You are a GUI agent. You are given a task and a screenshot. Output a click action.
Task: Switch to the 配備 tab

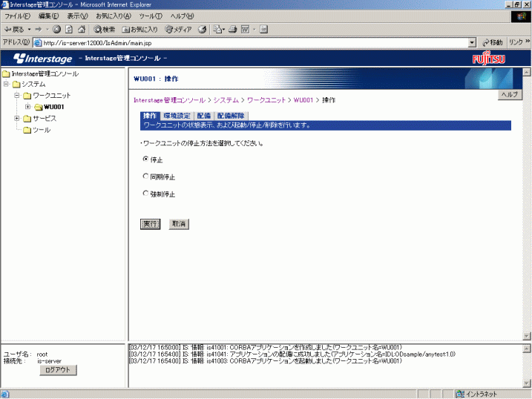tap(204, 116)
